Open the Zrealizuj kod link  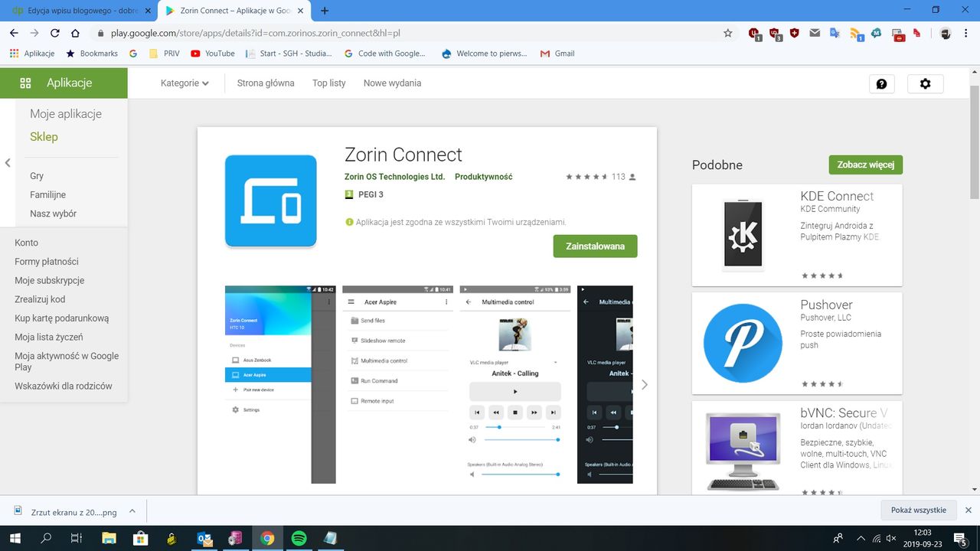pyautogui.click(x=40, y=299)
